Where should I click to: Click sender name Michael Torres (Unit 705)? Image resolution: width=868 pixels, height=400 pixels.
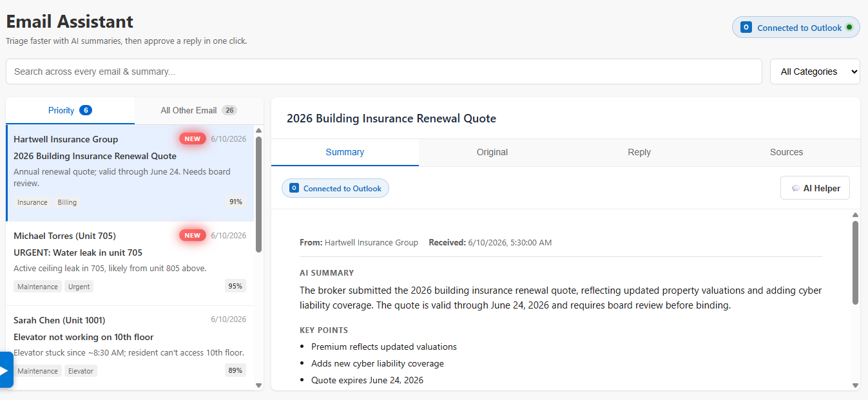click(x=64, y=236)
